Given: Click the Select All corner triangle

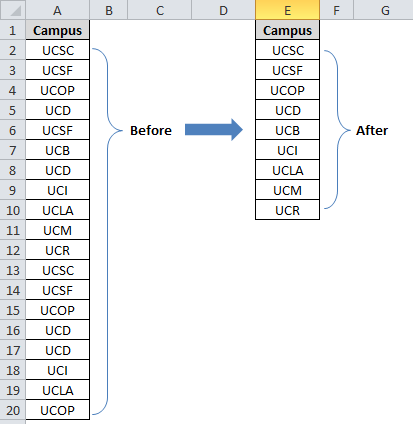Looking at the screenshot, I should (13, 10).
